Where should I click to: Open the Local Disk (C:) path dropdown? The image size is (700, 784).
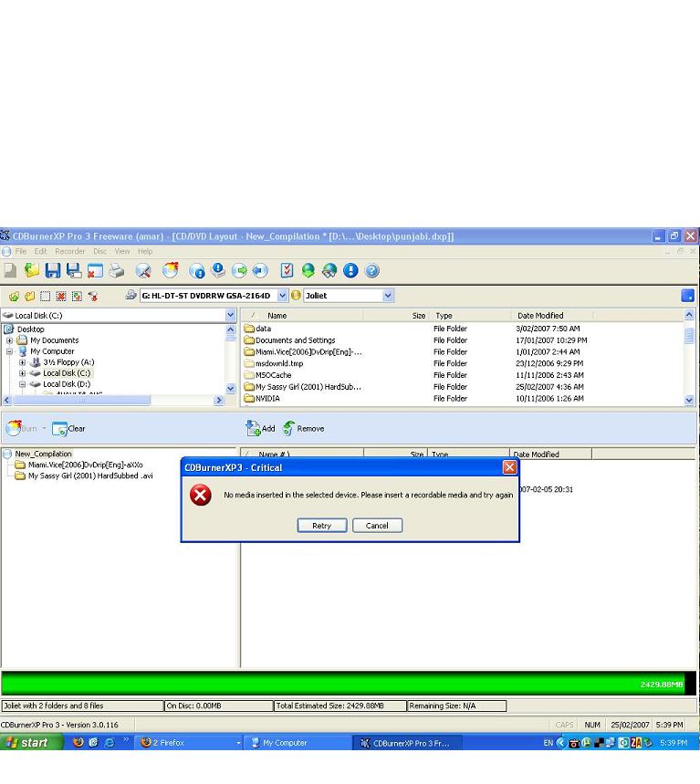point(230,316)
